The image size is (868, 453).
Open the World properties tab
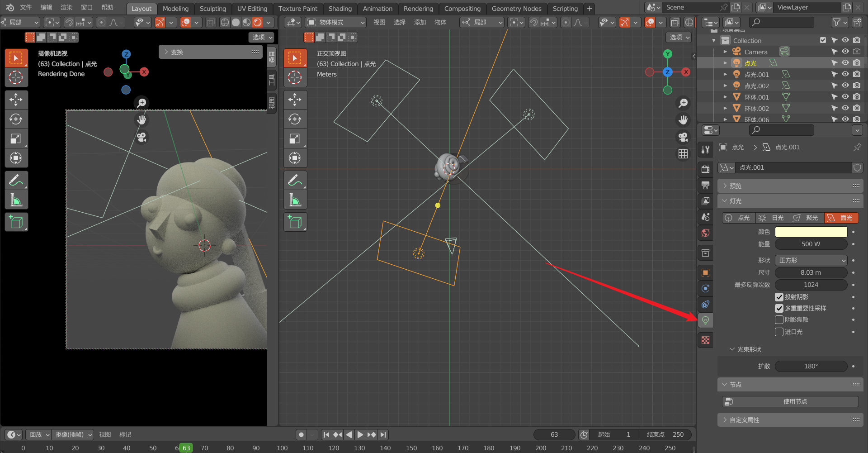[x=705, y=233]
